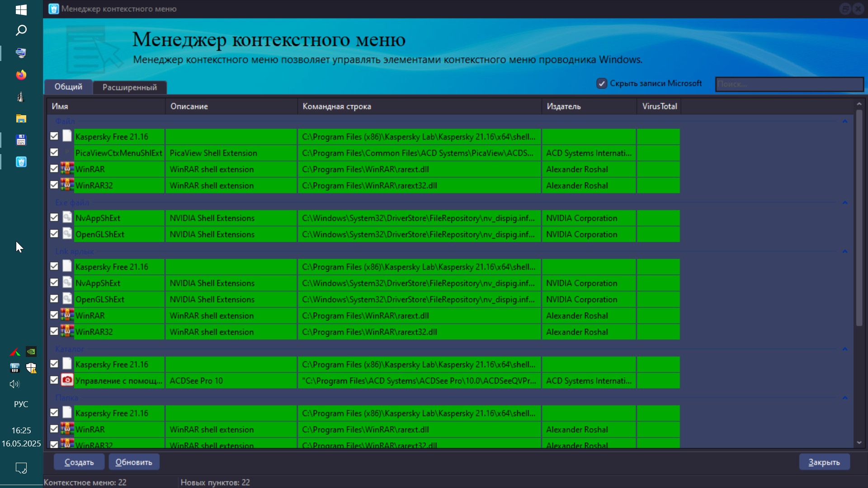Screen dimensions: 868x488
Task: Click the volume speaker tray icon
Action: pos(14,384)
